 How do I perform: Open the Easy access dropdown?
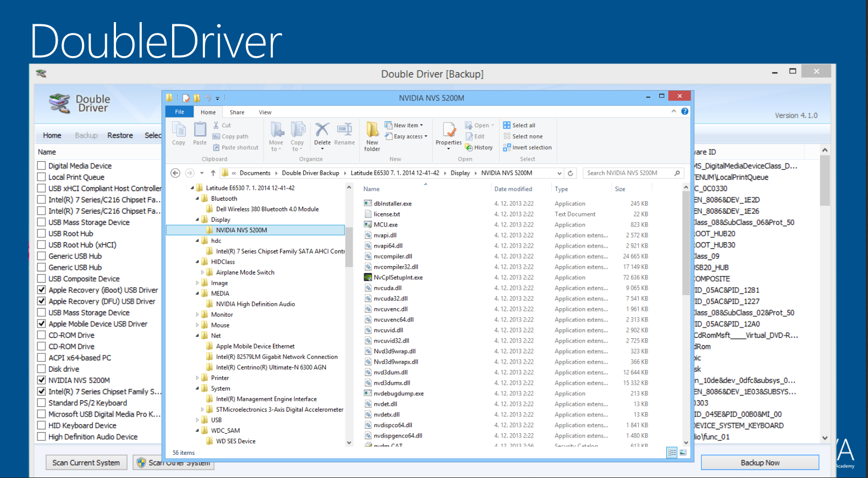pos(406,136)
